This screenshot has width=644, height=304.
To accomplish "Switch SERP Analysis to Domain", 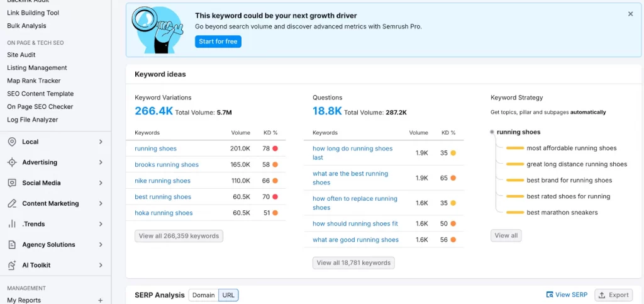I will pyautogui.click(x=203, y=295).
